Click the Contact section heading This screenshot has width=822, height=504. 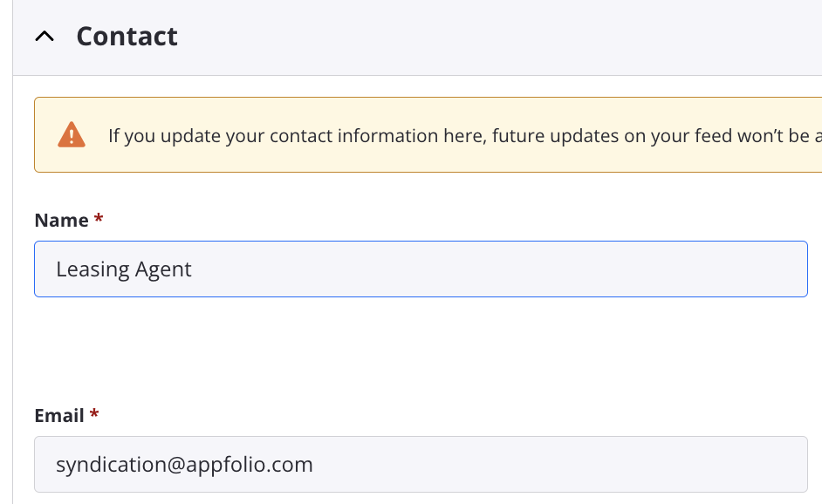(127, 36)
